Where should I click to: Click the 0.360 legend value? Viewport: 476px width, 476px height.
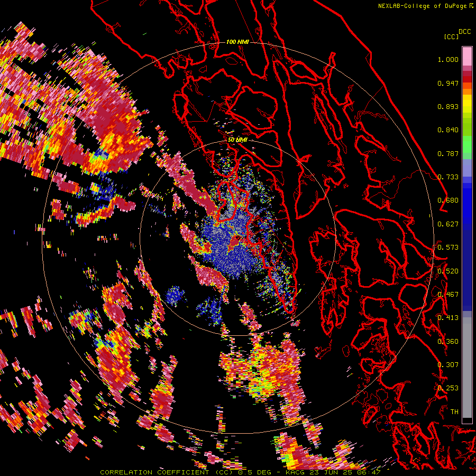pos(448,342)
